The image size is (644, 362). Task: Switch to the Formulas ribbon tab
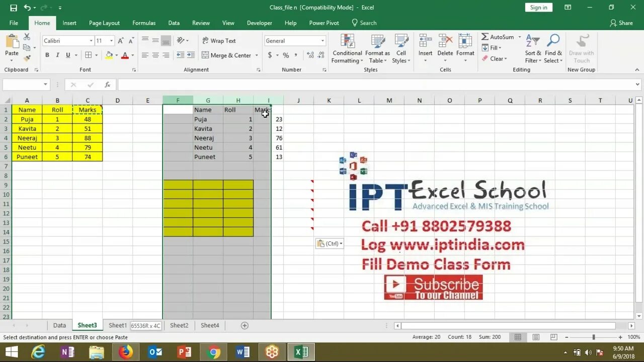tap(144, 23)
